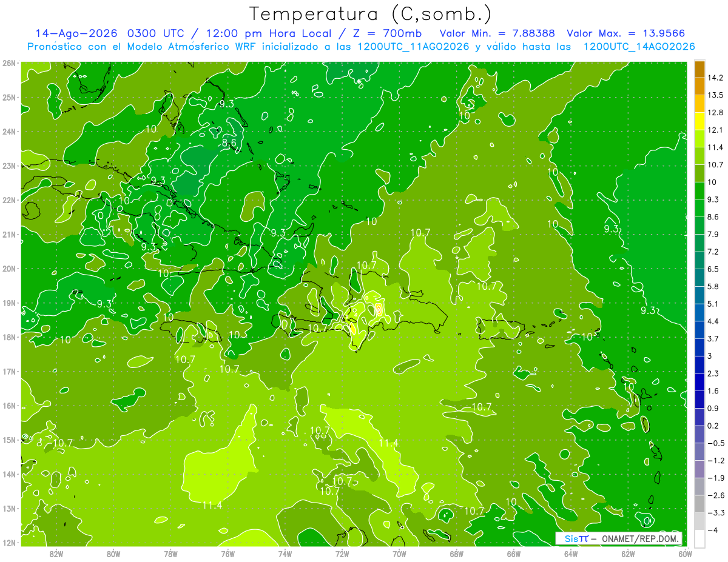Click the "Valor Min. = 7.88388" readout

click(x=498, y=33)
